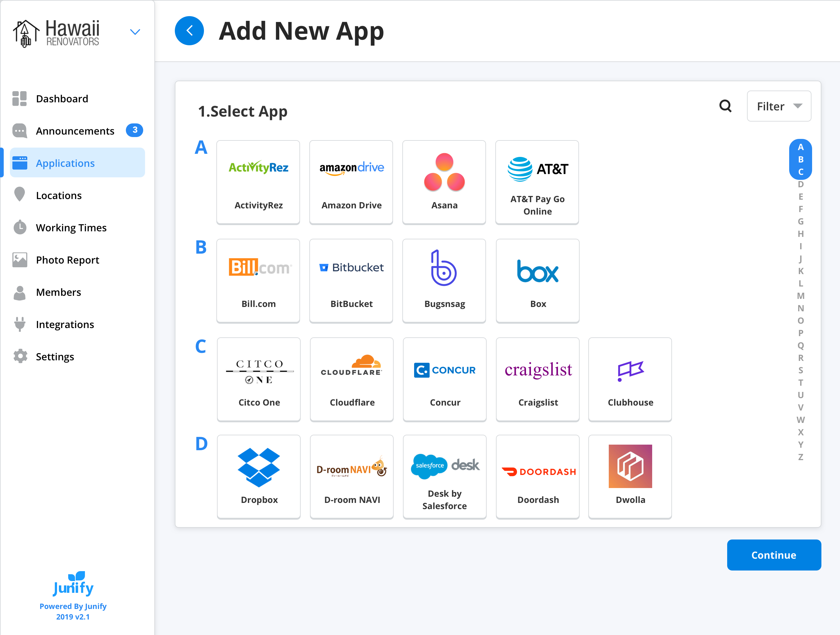Open Dashboard in the sidebar
The height and width of the screenshot is (635, 840).
click(x=77, y=99)
